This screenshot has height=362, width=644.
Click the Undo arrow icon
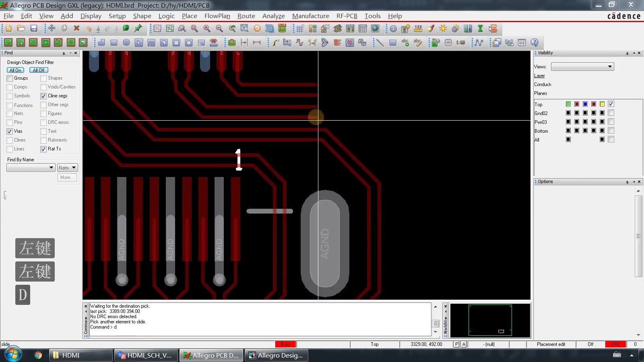click(x=89, y=29)
